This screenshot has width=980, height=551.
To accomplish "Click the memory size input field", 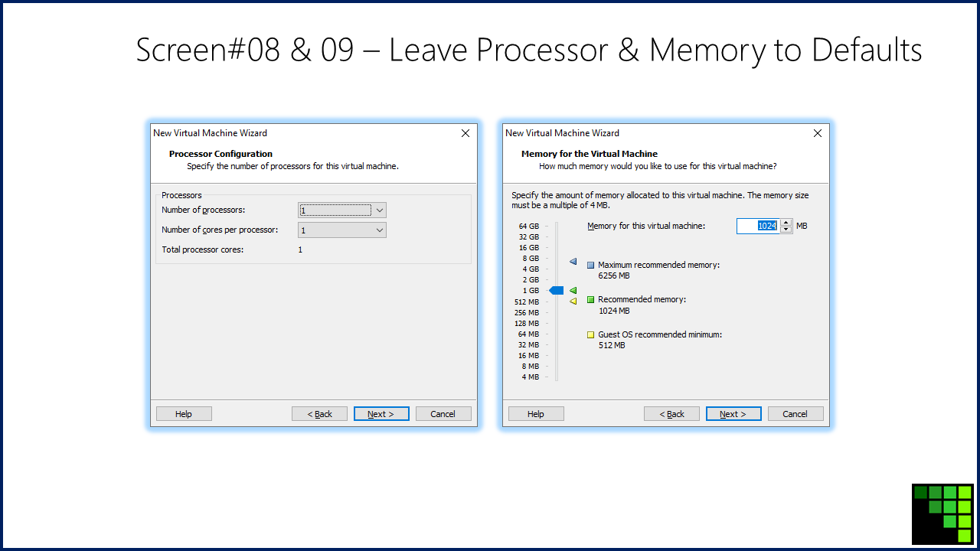I will tap(758, 226).
